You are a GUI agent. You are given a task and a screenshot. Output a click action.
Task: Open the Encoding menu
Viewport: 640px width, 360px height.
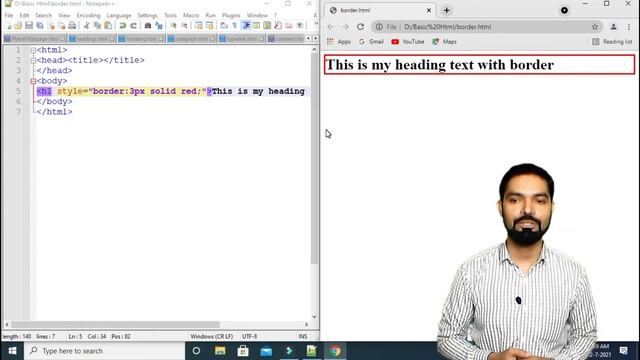click(x=88, y=15)
